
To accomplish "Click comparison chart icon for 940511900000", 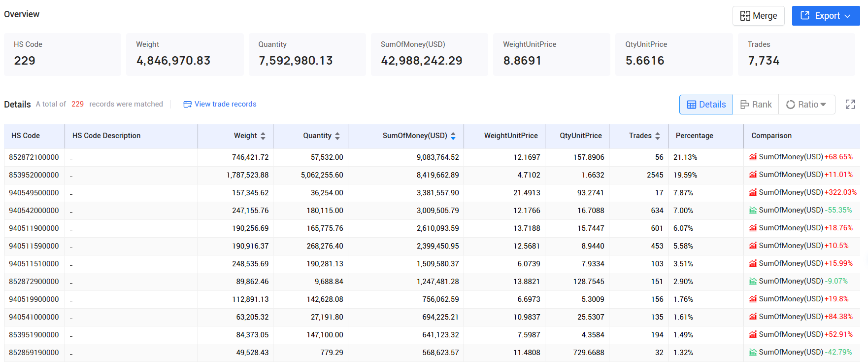I will point(753,228).
